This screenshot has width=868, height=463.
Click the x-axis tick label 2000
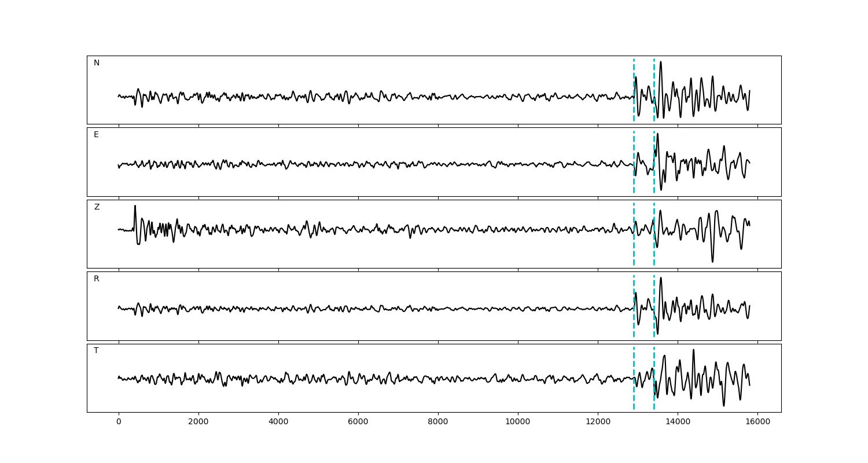(198, 422)
